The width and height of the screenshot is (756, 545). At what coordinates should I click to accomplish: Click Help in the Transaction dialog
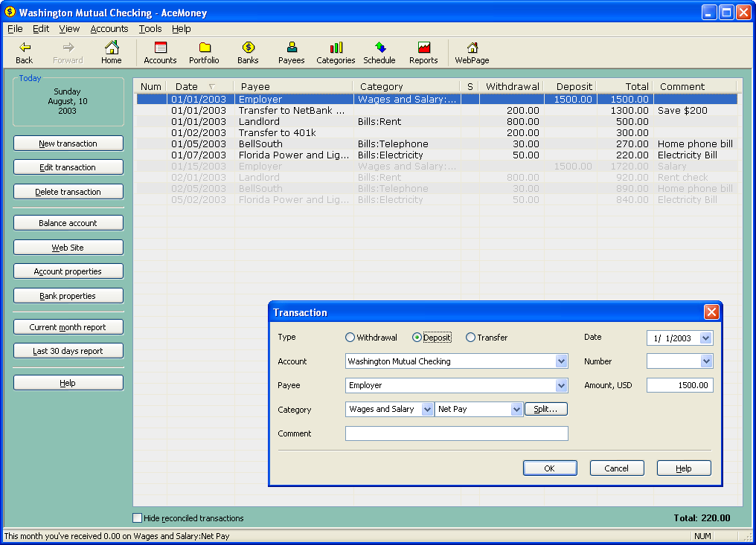(684, 468)
